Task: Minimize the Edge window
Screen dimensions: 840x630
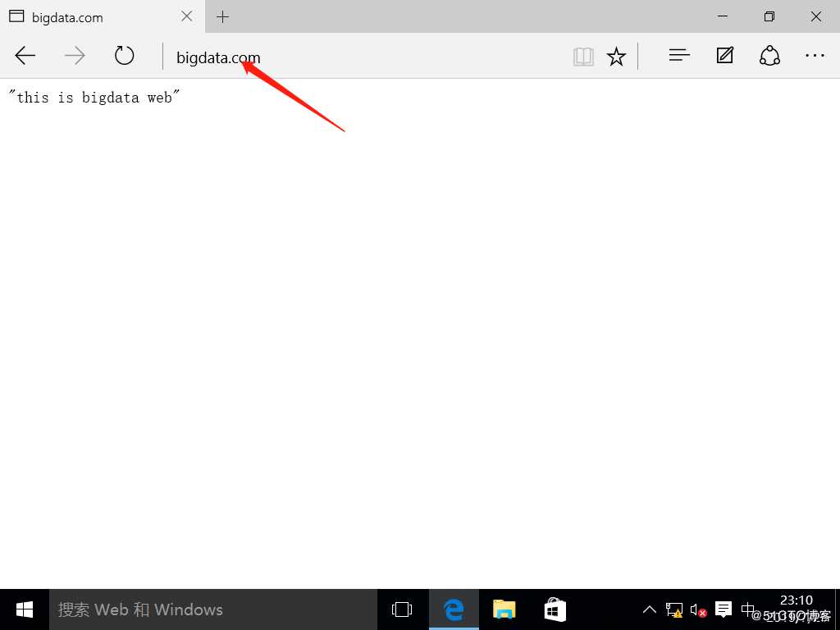Action: [723, 16]
